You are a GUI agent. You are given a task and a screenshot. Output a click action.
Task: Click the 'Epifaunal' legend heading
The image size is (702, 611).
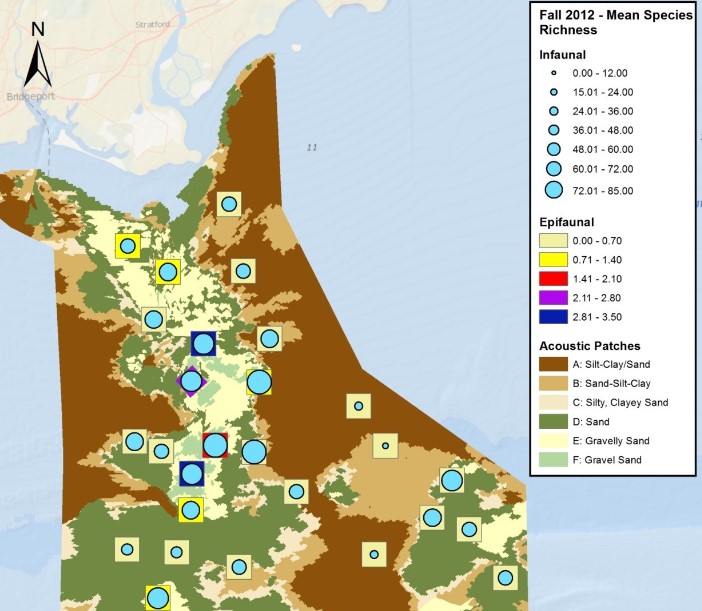(566, 222)
